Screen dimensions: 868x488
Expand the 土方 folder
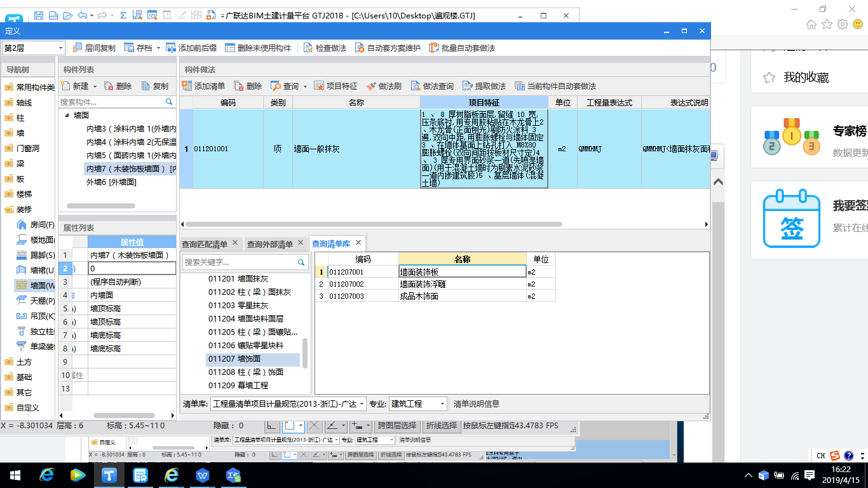coord(8,362)
